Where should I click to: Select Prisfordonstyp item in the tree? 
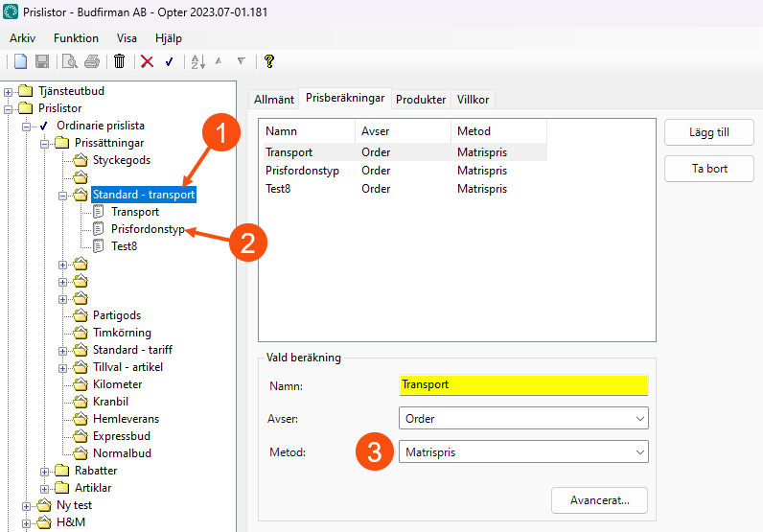pos(147,229)
